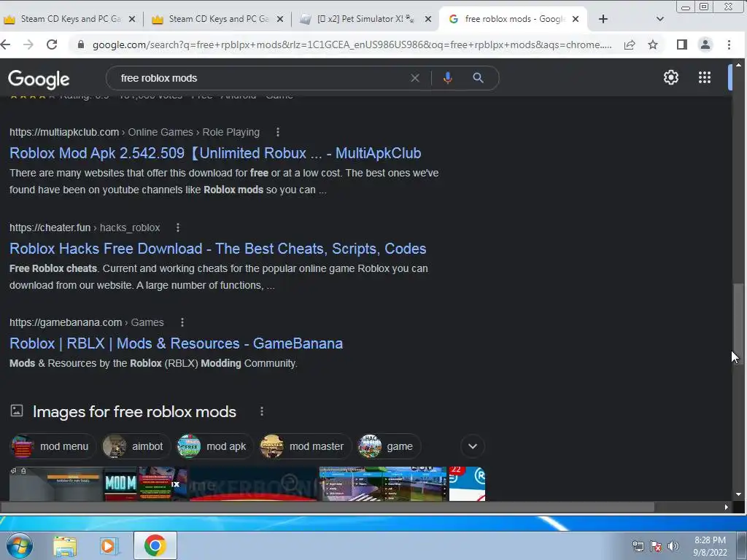Click the cheater.fun hacks_roblox breadcrumb
This screenshot has width=747, height=560.
tap(85, 227)
